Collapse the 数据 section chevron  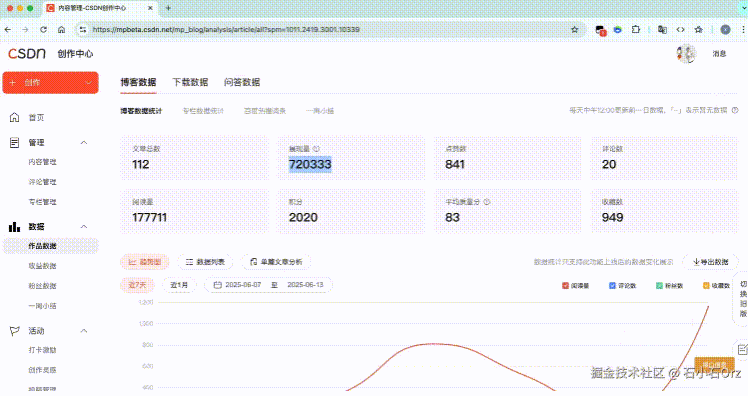pos(84,227)
